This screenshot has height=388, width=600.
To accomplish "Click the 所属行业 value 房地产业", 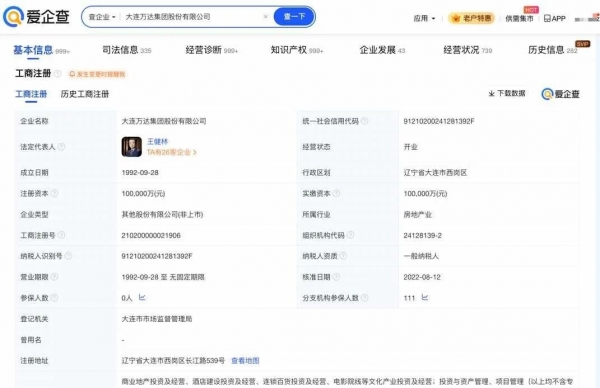I will click(x=417, y=214).
